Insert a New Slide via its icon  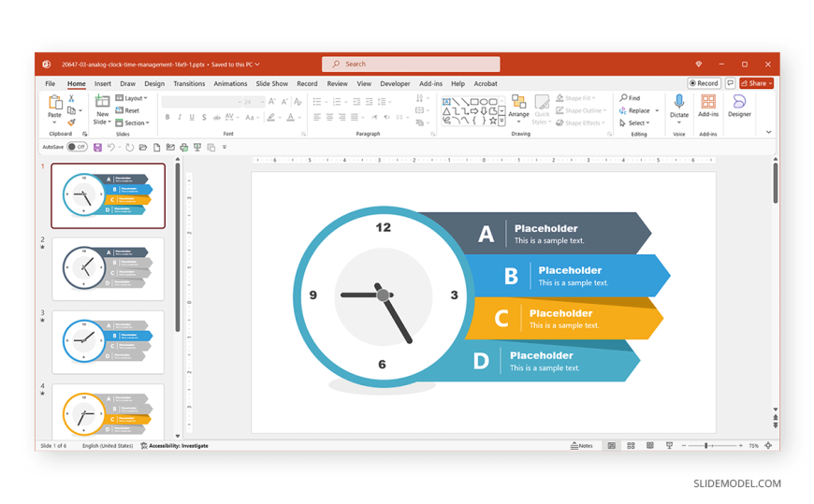pos(102,102)
